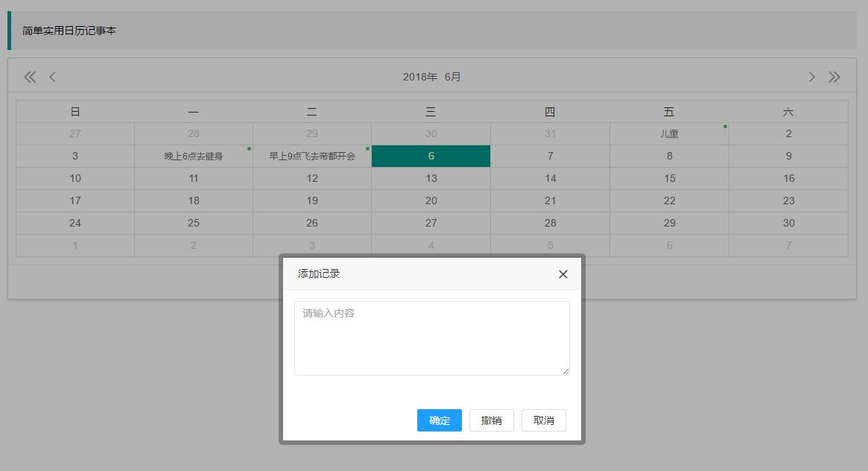Select June 28 in calendar
The image size is (868, 471).
pyautogui.click(x=551, y=223)
